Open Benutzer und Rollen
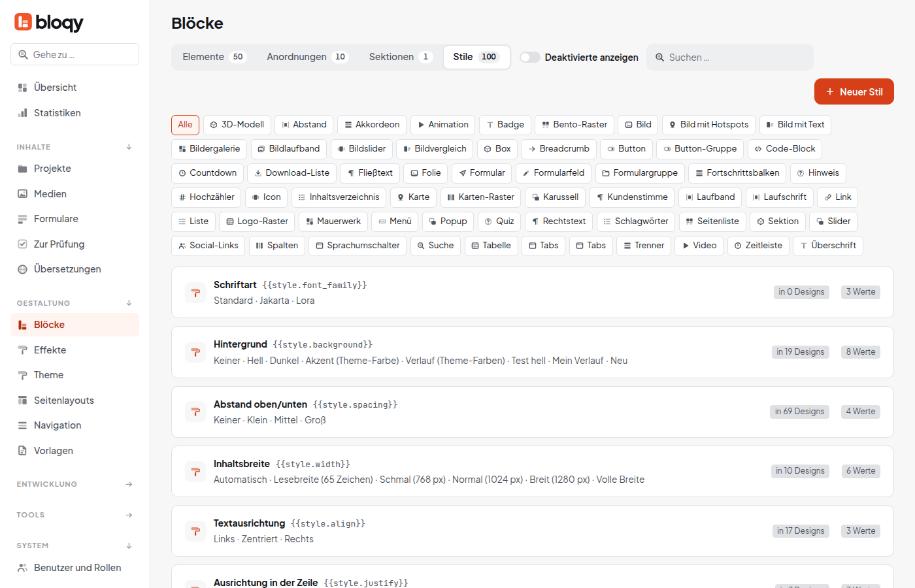Viewport: 915px width, 588px height. click(75, 568)
